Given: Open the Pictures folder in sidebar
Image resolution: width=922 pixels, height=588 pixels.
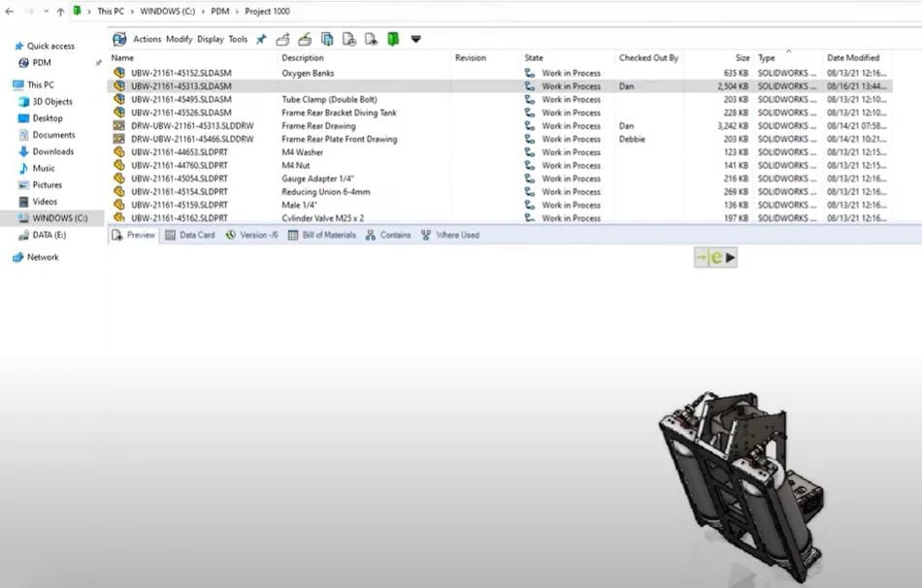Looking at the screenshot, I should pos(47,184).
